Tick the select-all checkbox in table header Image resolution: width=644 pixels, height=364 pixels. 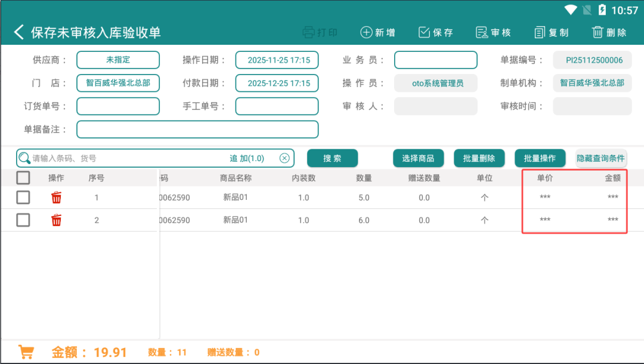[x=23, y=177]
